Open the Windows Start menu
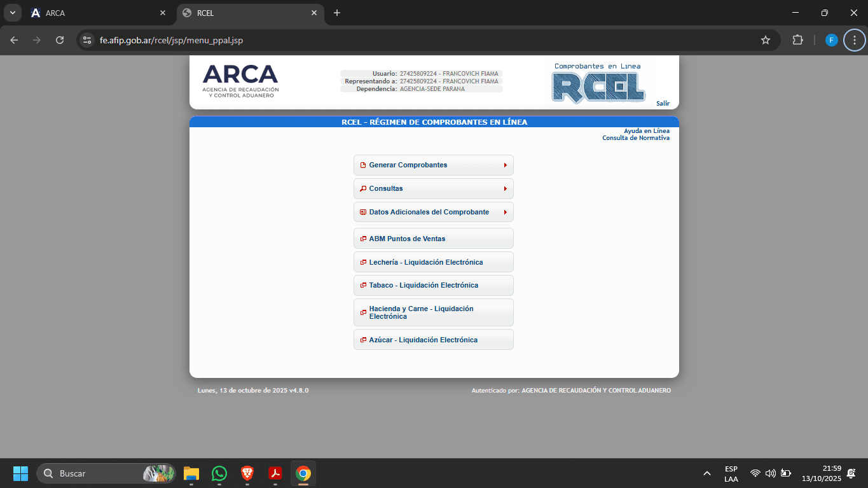 tap(21, 473)
